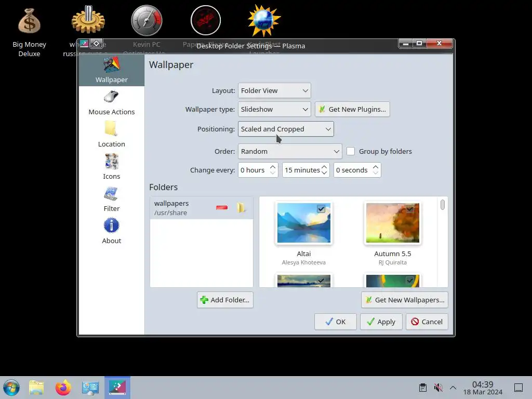This screenshot has height=399, width=532.
Task: Open the Location section
Action: (x=112, y=135)
